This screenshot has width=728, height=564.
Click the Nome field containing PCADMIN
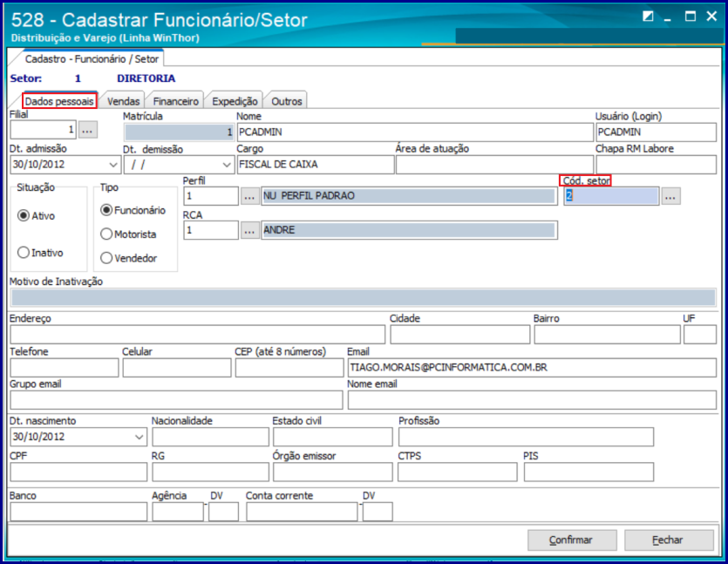click(x=415, y=132)
